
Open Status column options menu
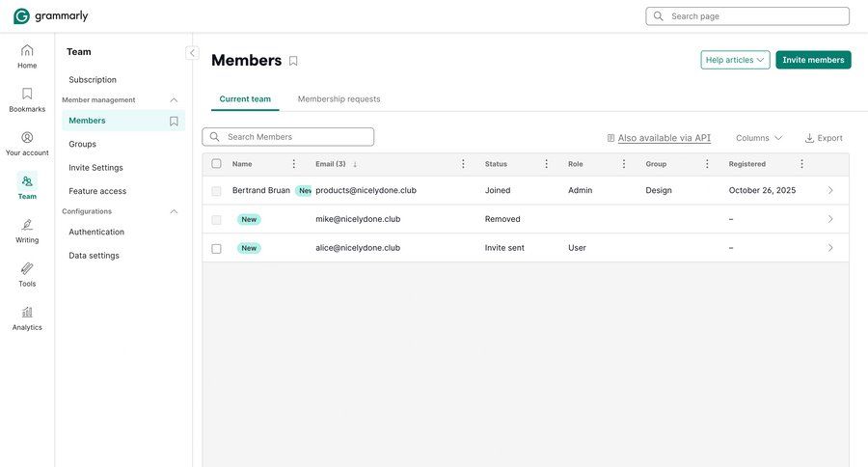(547, 164)
